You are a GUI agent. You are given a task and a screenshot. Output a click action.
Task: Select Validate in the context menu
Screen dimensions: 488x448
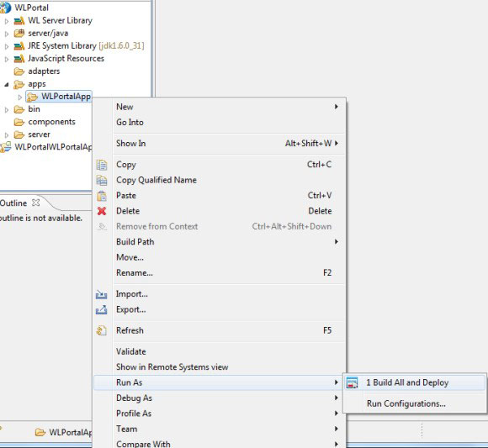[220, 351]
